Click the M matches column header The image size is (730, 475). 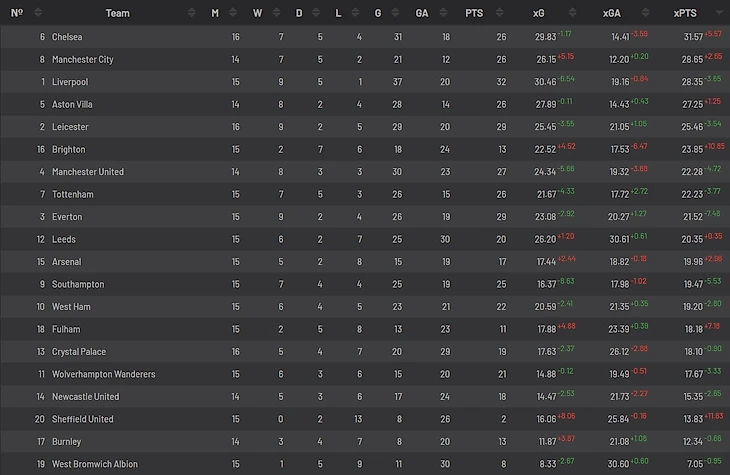[215, 13]
